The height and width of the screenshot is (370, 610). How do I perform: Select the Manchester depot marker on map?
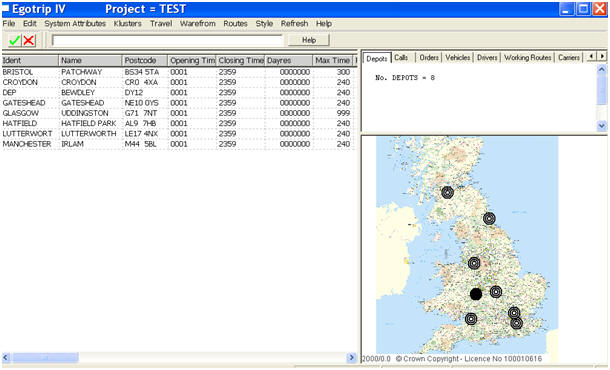coord(474,263)
